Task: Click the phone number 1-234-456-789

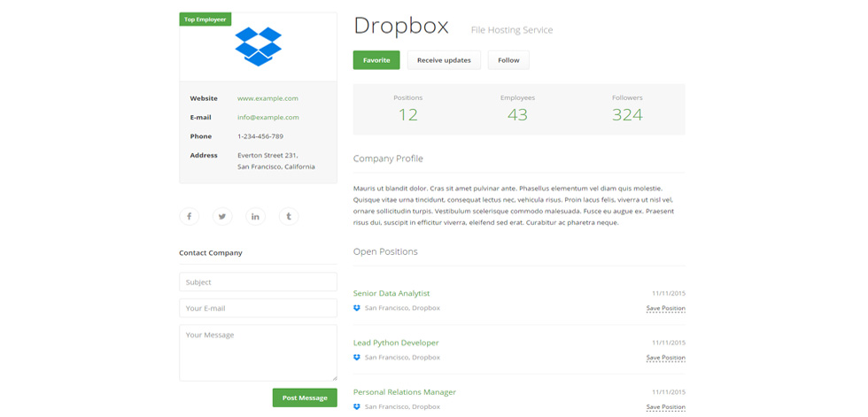Action: click(260, 136)
